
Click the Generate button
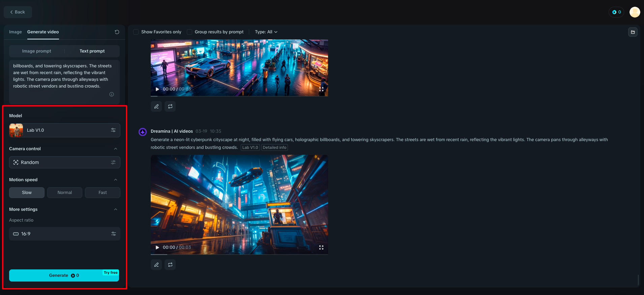pos(64,275)
